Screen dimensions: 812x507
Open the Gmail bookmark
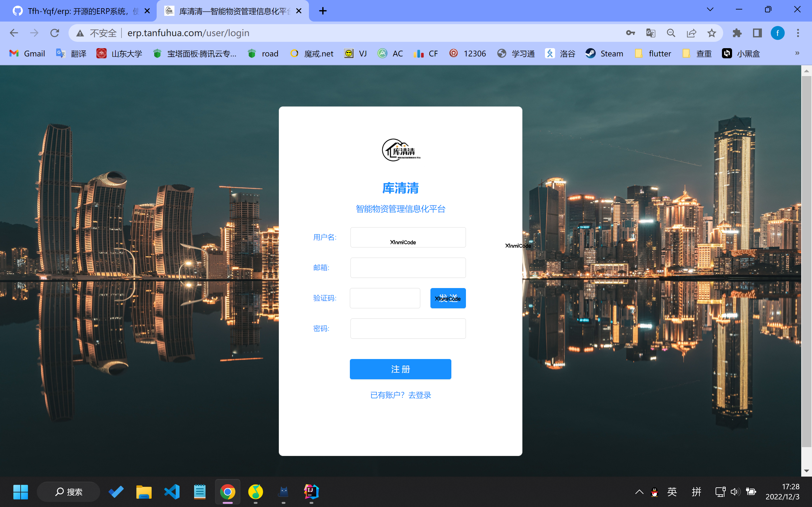pos(27,53)
